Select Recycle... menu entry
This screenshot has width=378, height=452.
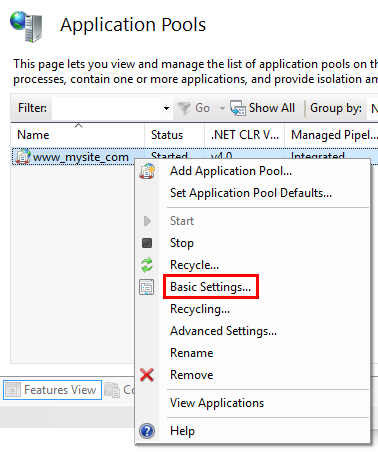[x=194, y=265]
